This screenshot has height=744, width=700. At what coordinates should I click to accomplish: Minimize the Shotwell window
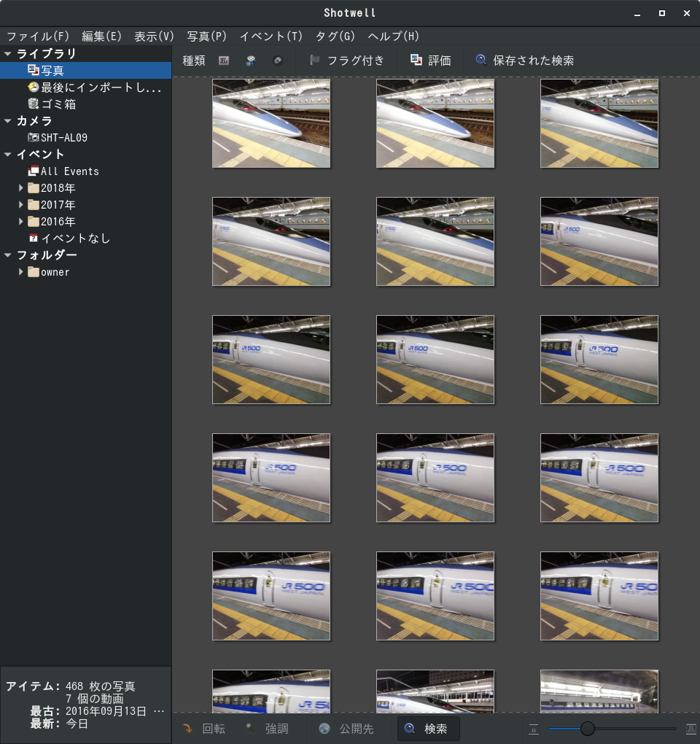pos(637,13)
